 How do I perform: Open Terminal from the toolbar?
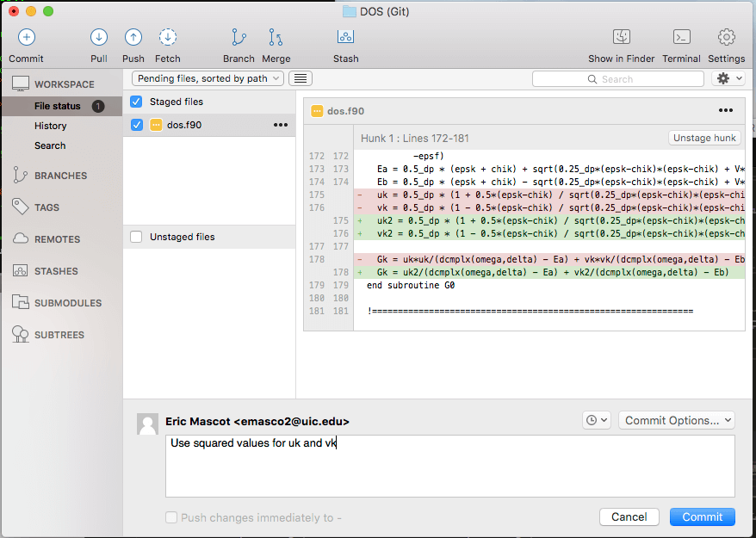[x=681, y=37]
